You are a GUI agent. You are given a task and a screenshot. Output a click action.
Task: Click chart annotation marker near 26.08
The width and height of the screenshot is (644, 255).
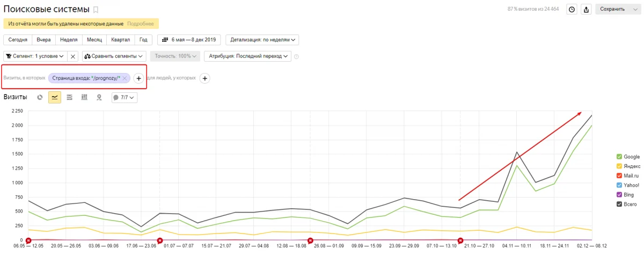[x=309, y=241]
